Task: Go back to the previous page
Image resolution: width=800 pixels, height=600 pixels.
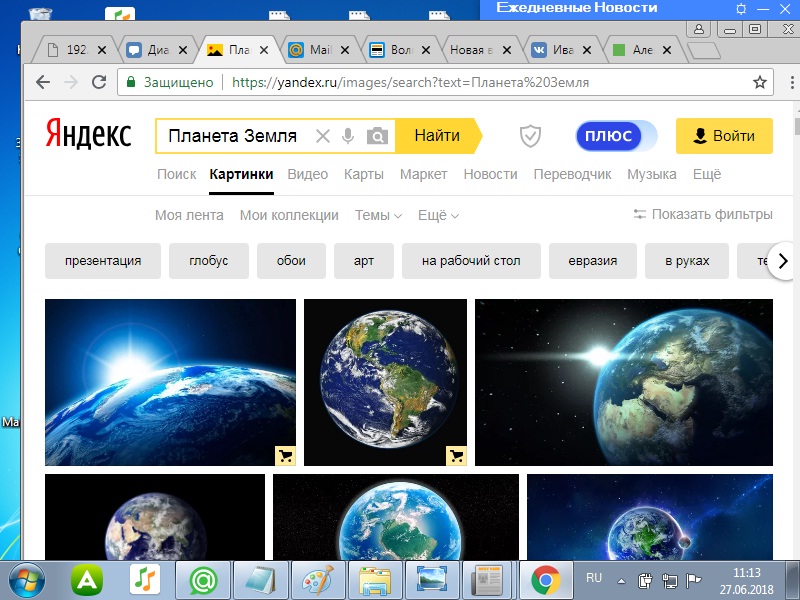Action: click(x=43, y=82)
